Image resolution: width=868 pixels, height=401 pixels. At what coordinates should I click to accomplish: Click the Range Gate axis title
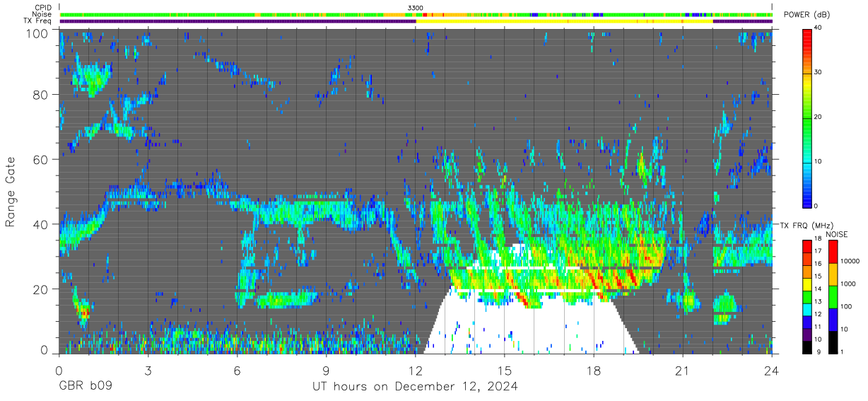click(x=11, y=191)
